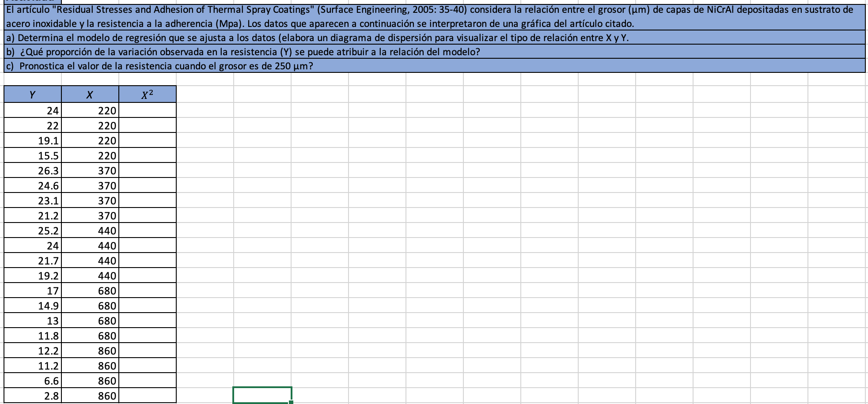868x404 pixels.
Task: Click the empty X² cell in the Y 26.3 row
Action: coord(148,170)
